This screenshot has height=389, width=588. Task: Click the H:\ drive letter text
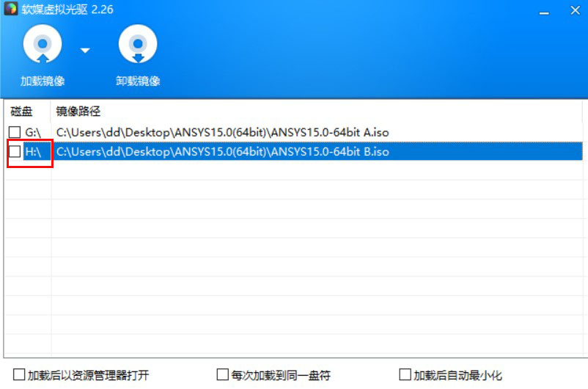click(x=33, y=151)
